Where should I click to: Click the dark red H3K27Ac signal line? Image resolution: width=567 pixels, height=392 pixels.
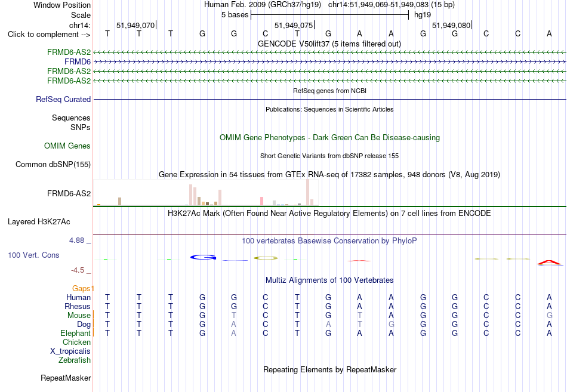point(329,234)
